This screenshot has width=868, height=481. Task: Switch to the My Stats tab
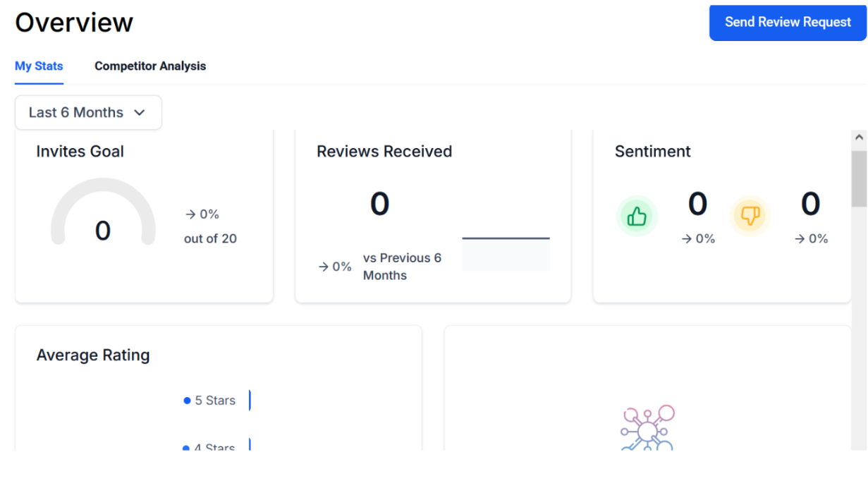point(39,66)
